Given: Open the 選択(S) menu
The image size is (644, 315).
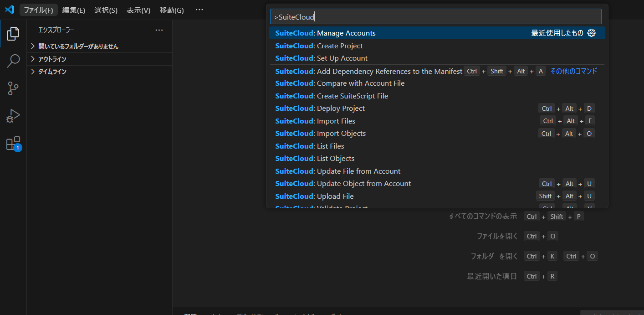Looking at the screenshot, I should click(106, 10).
